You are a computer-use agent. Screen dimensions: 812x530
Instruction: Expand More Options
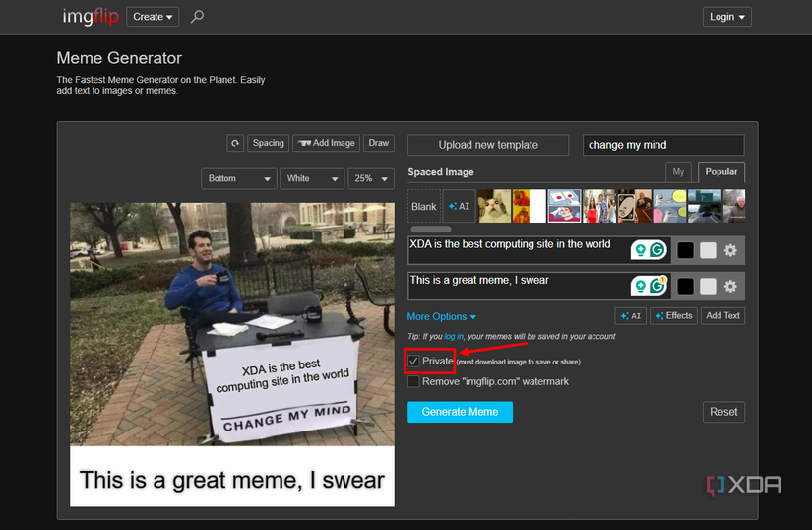tap(441, 316)
